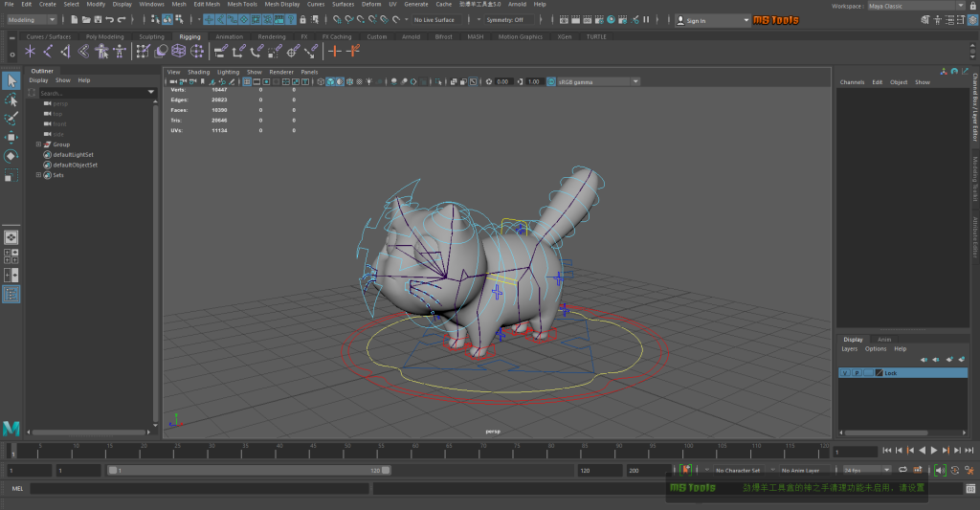Click the Outliner search field
Image resolution: width=980 pixels, height=510 pixels.
[x=93, y=93]
